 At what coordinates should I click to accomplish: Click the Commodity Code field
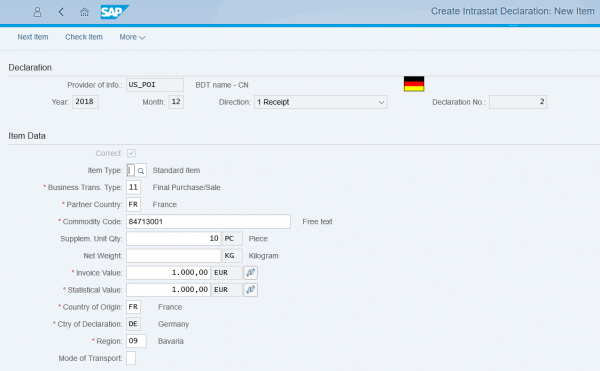click(208, 221)
